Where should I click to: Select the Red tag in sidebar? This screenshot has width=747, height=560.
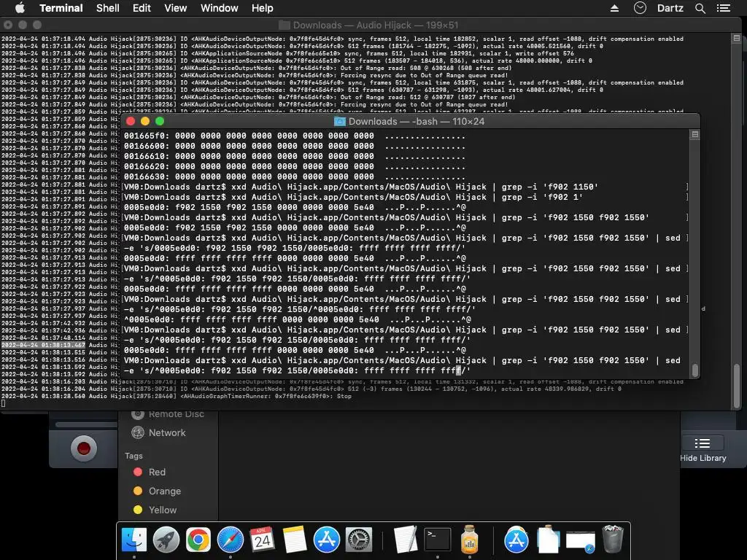point(150,472)
